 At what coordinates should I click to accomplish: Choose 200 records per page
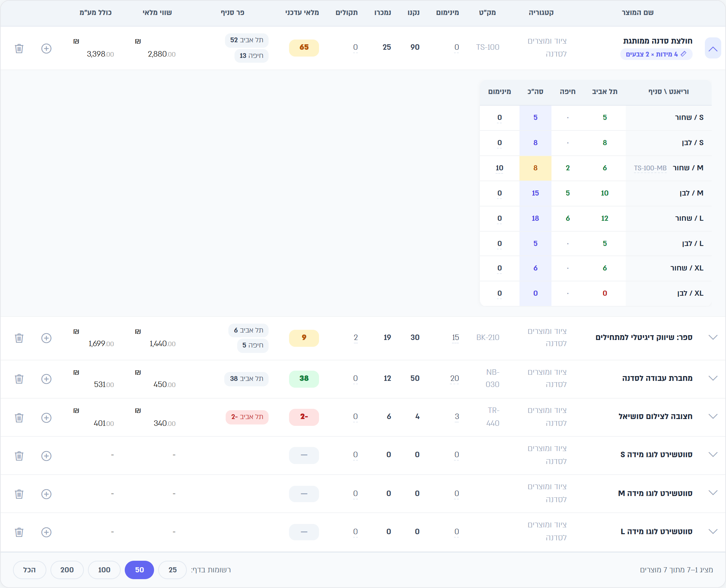pos(67,570)
